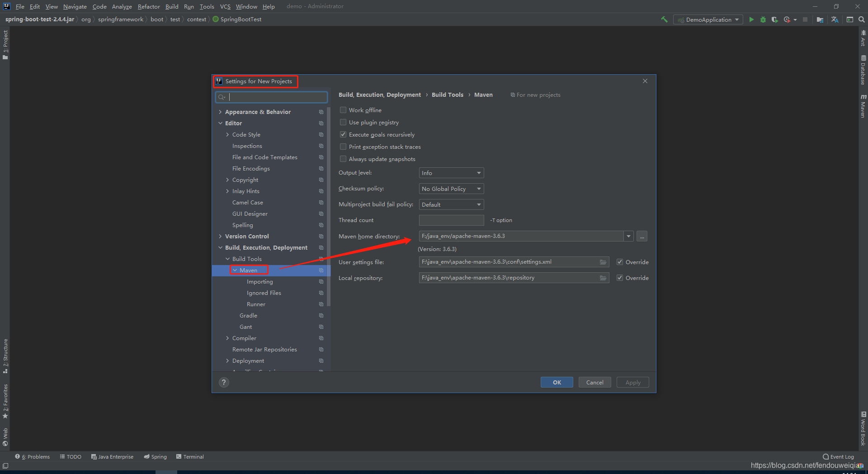The width and height of the screenshot is (868, 474).
Task: Open the Structure tool window tab
Action: (5, 356)
